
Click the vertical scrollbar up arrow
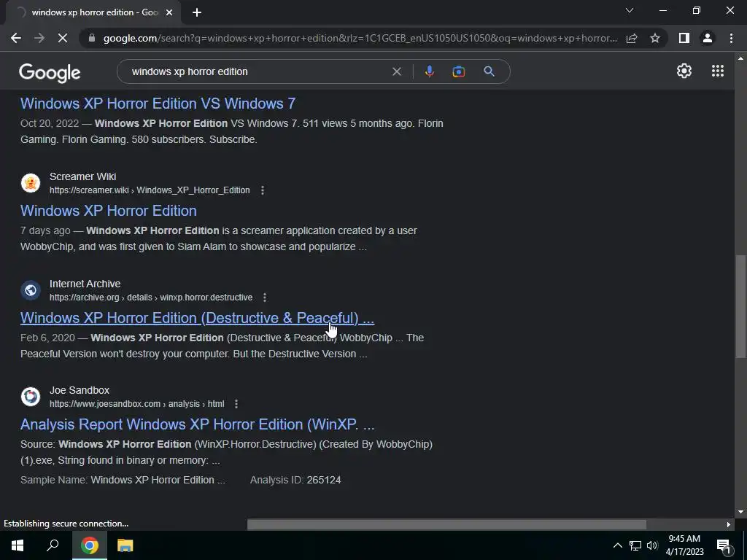coord(740,58)
